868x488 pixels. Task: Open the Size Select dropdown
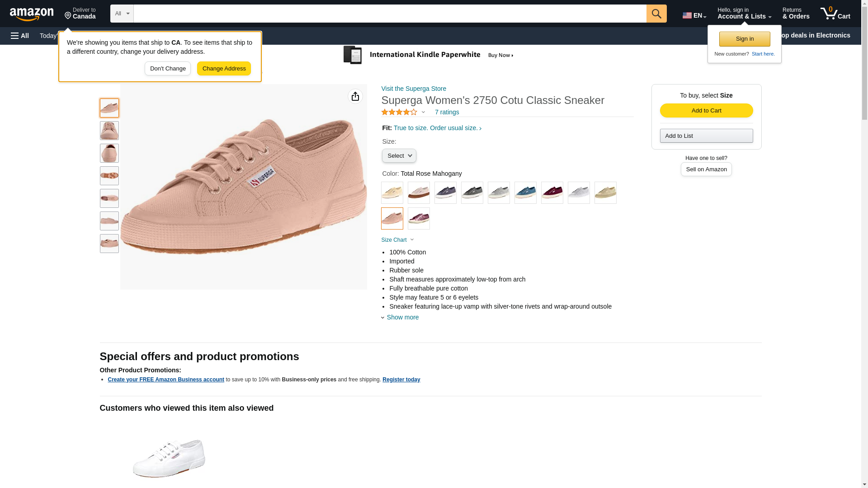click(399, 156)
